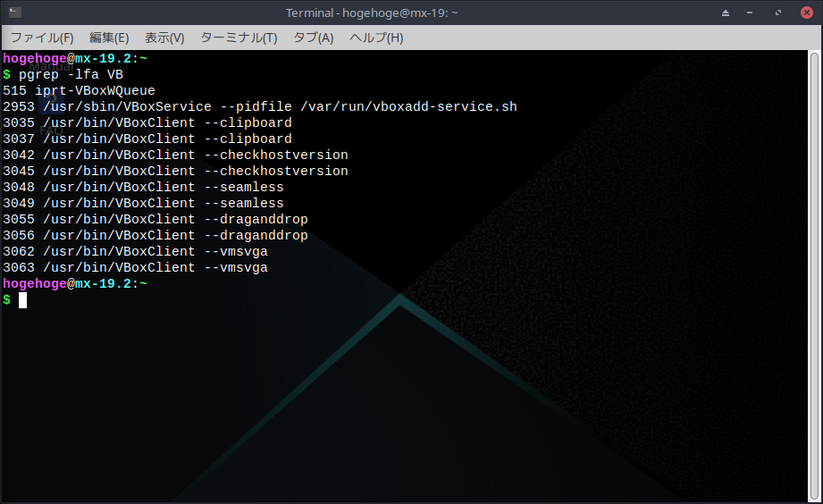
Task: Click the second 'hogehoge@mx-19.2:~' prompt
Action: 75,283
